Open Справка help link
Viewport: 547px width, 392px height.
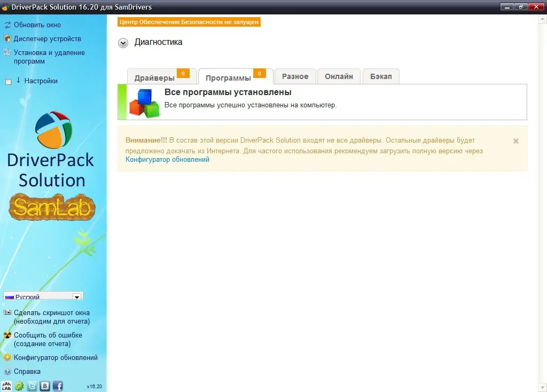click(x=27, y=371)
